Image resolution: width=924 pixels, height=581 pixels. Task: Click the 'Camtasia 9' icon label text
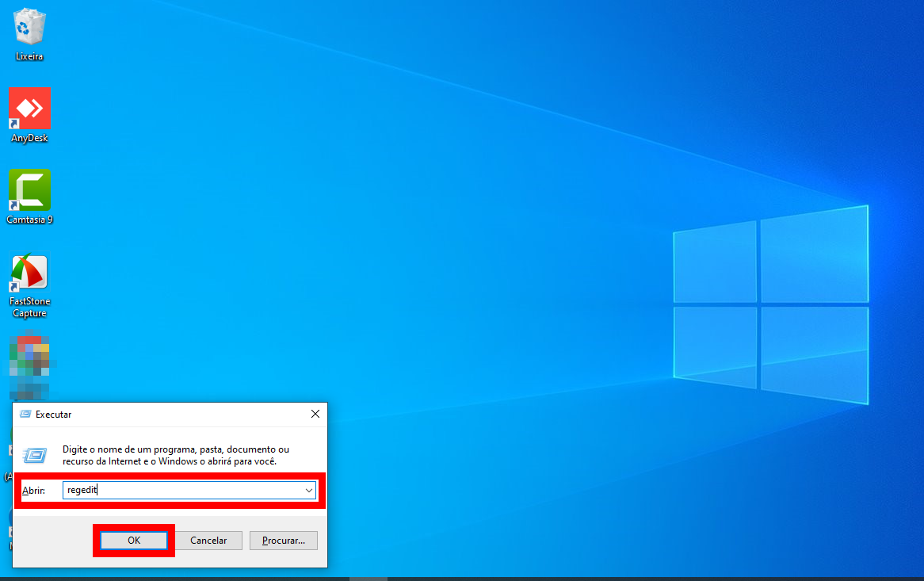coord(29,220)
